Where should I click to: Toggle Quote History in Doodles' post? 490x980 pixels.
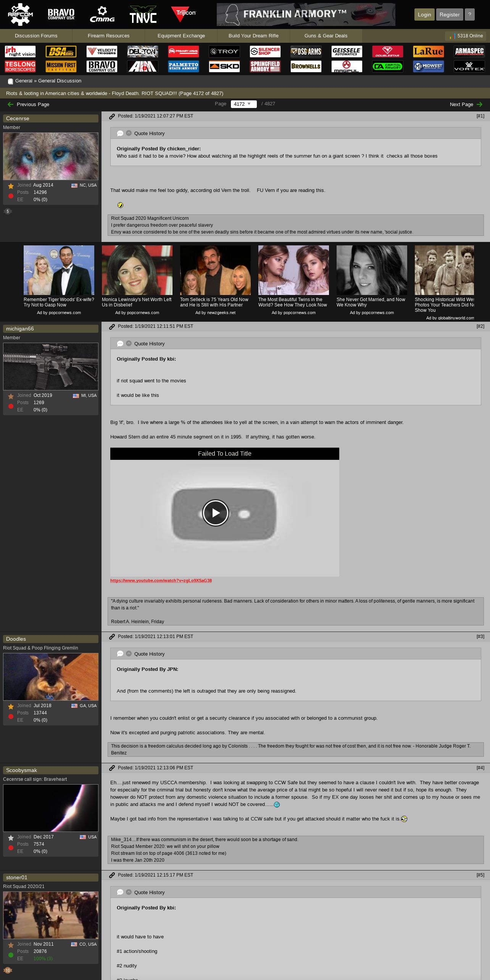[x=129, y=654]
